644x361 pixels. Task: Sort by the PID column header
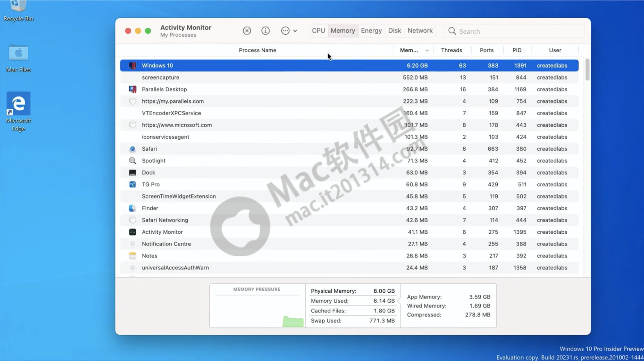point(517,50)
